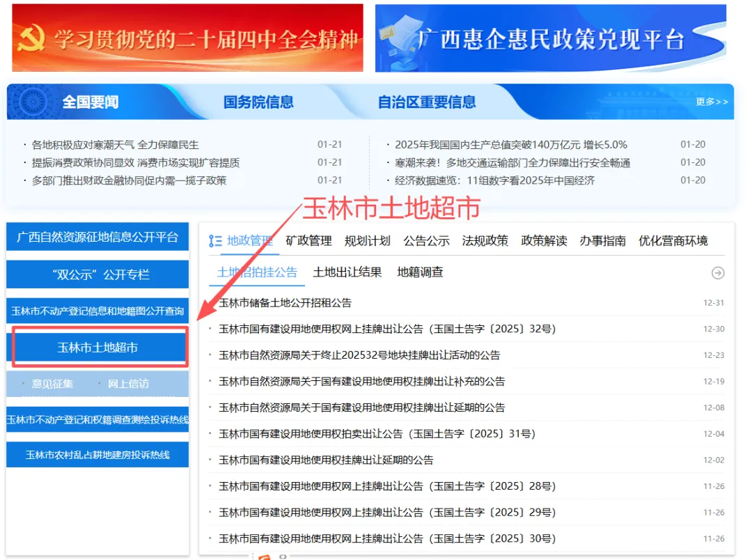Switch to the 国务院信息 tab

coord(258,102)
